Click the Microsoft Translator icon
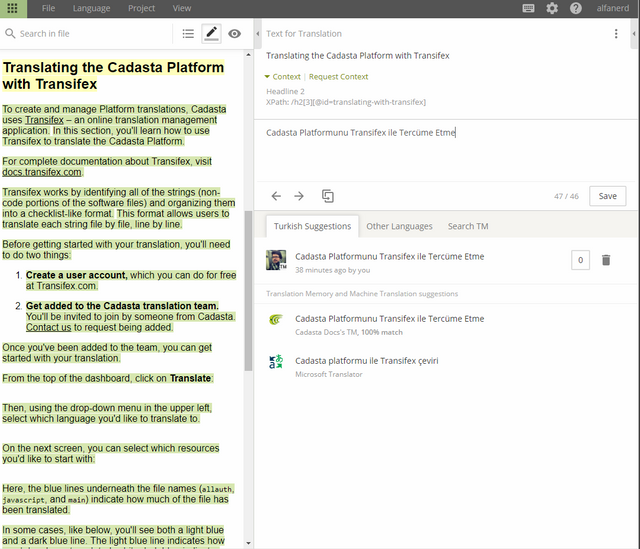The image size is (640, 549). (276, 362)
